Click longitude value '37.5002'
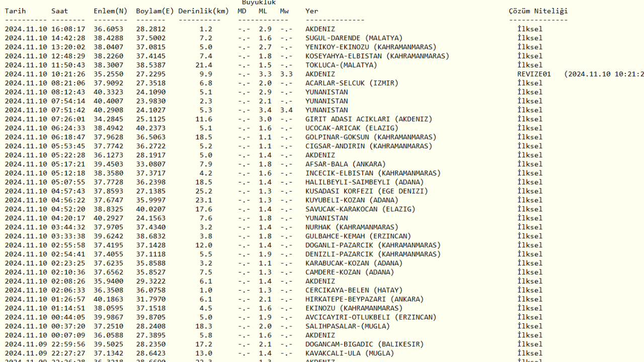The width and height of the screenshot is (644, 362). 151,38
